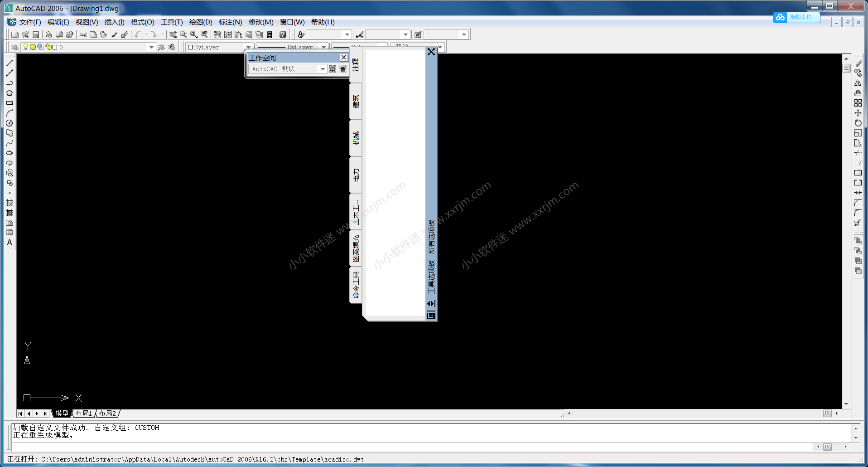Select the Polygon drawing tool
This screenshot has width=868, height=467.
(10, 93)
